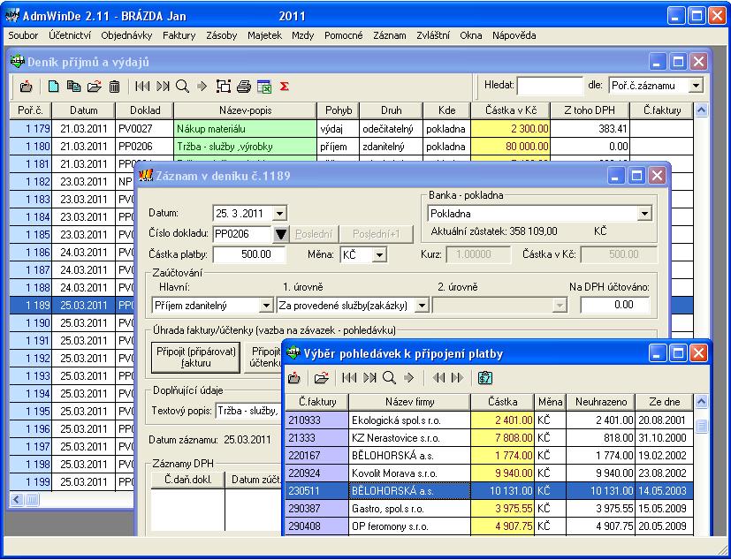This screenshot has height=560, width=731.
Task: Open the Banka - pokladna dropdown
Action: [643, 213]
